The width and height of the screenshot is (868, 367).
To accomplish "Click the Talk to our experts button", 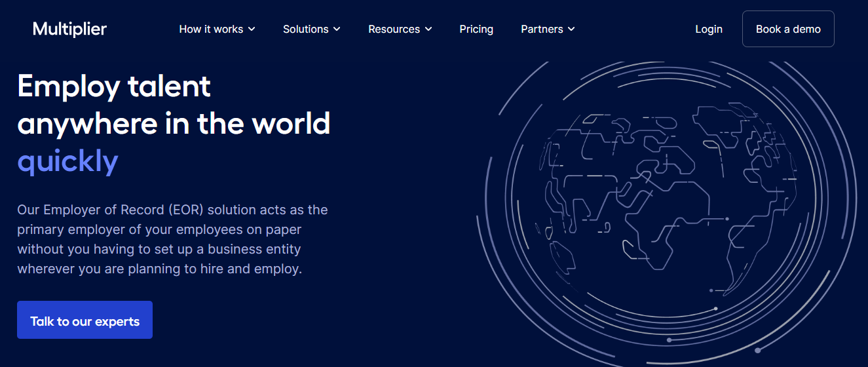I will click(x=85, y=320).
